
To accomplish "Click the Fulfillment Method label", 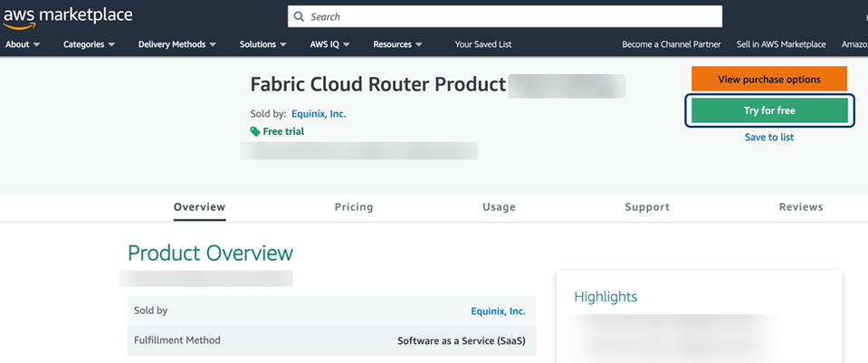I will point(177,340).
